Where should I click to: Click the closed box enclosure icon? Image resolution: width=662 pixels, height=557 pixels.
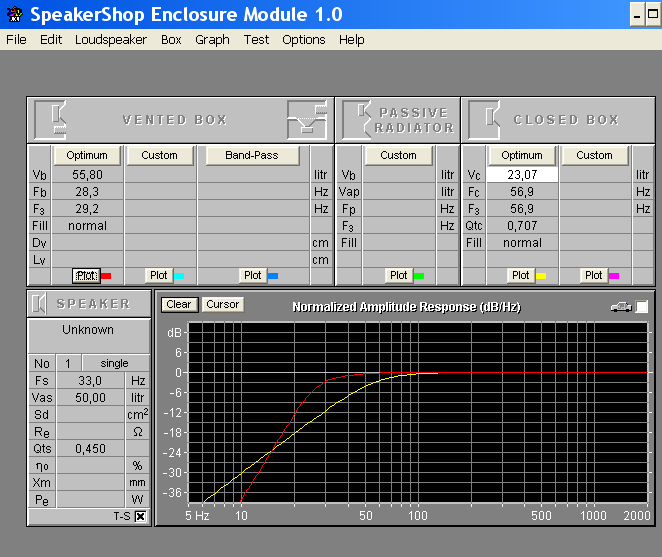point(484,120)
